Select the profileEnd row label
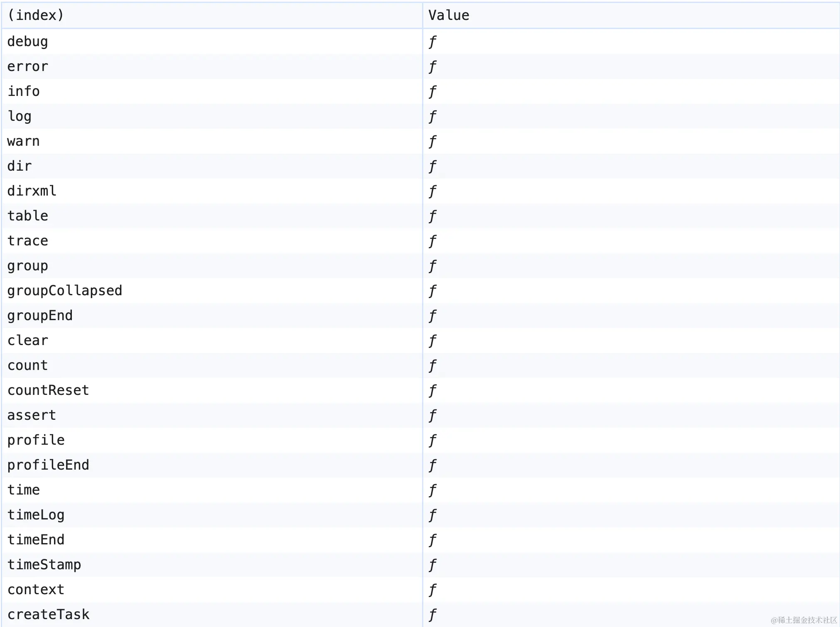Viewport: 840px width, 627px height. click(x=48, y=465)
